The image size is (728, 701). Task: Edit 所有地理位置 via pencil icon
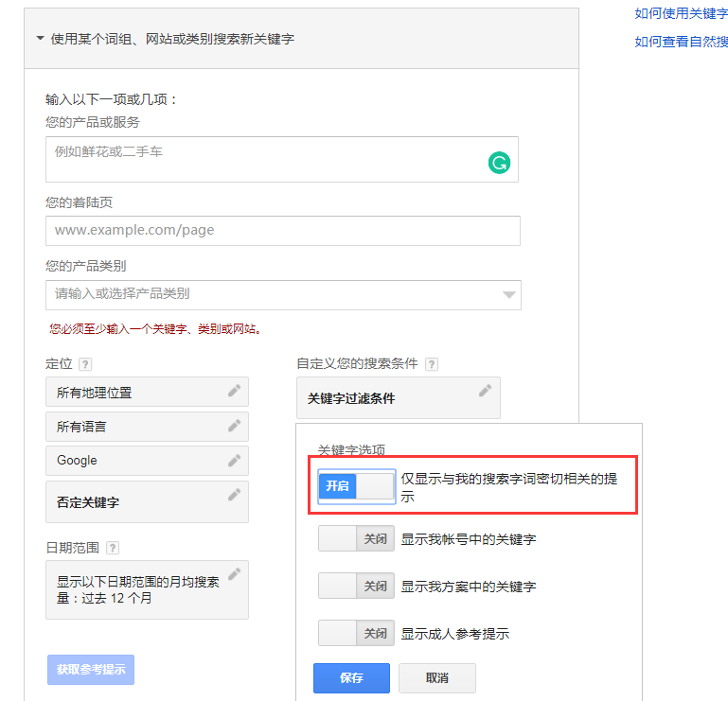[x=235, y=391]
